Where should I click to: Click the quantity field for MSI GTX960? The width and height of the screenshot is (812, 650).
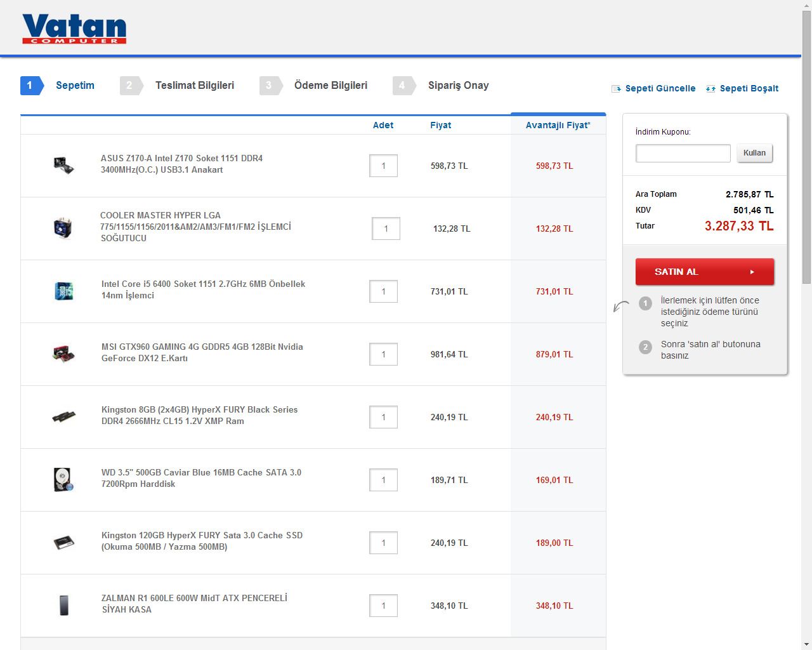click(x=383, y=354)
